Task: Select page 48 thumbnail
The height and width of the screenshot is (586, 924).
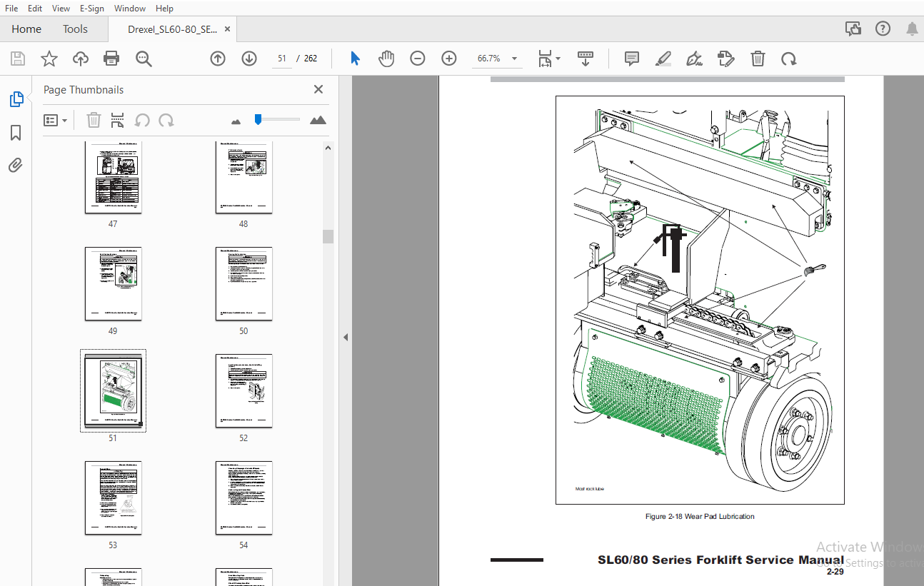Action: [243, 177]
